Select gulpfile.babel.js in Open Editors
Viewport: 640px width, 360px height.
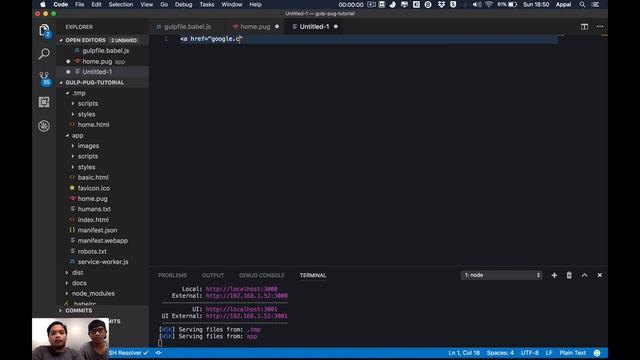click(106, 51)
